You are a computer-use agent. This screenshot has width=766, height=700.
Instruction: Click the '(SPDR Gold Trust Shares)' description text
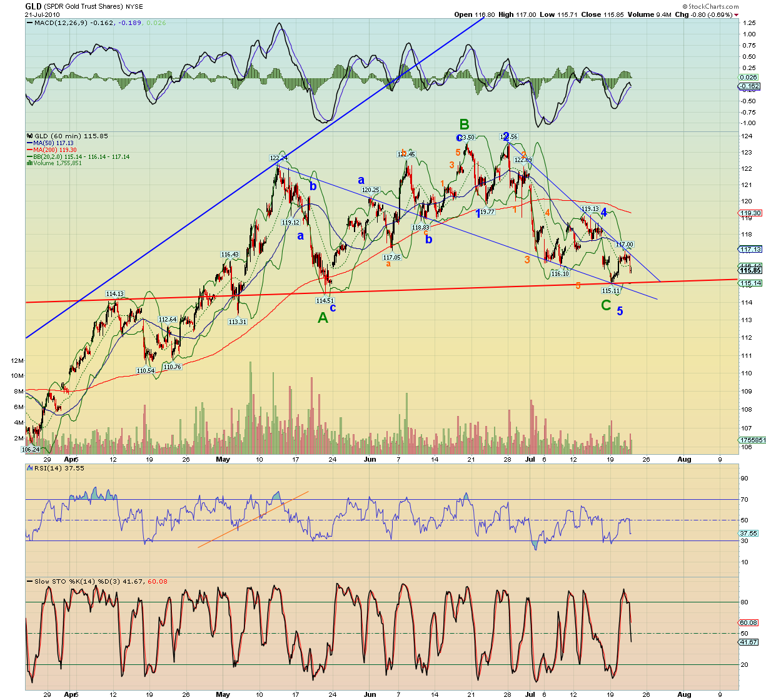83,7
